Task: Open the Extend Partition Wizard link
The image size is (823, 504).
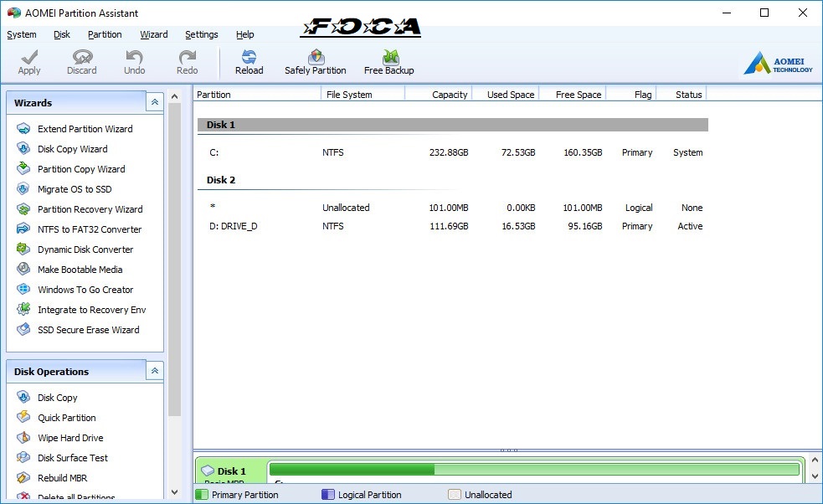Action: [85, 129]
